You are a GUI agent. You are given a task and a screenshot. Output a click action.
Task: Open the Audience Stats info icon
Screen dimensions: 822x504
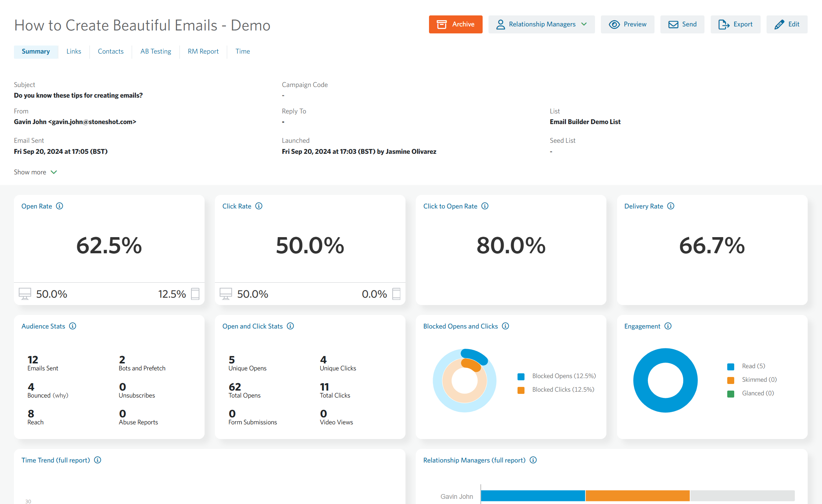pyautogui.click(x=73, y=326)
